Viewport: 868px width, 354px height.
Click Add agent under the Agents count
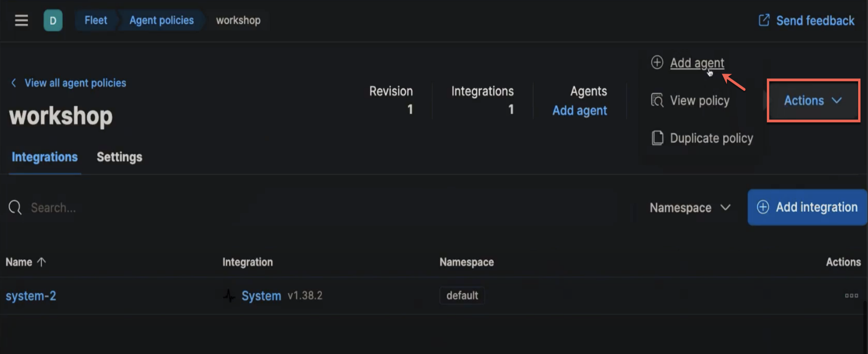pyautogui.click(x=579, y=110)
